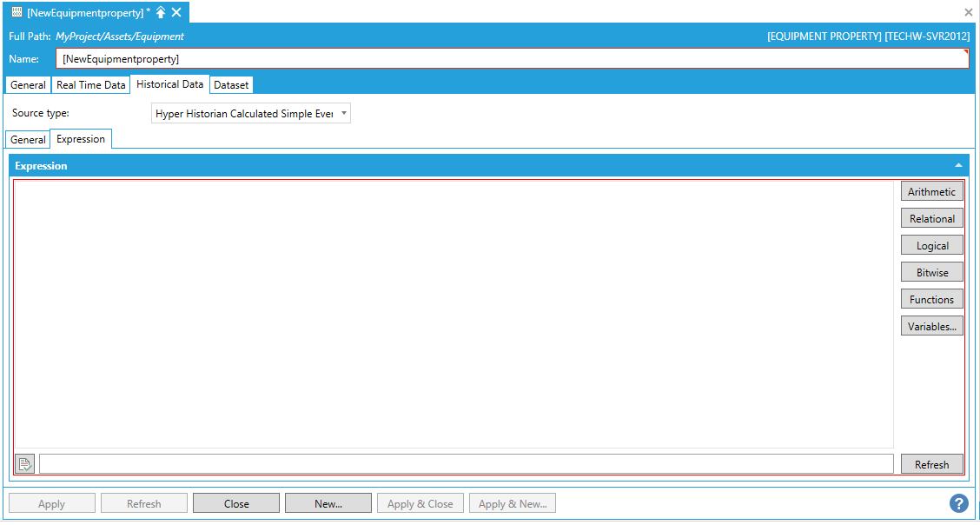Open the Dataset tab
This screenshot has width=980, height=525.
[x=231, y=85]
